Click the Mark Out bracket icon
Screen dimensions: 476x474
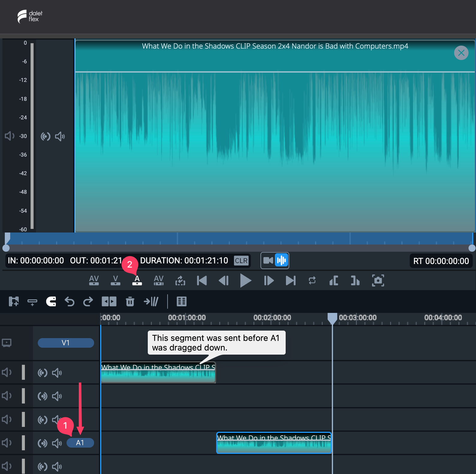click(355, 281)
